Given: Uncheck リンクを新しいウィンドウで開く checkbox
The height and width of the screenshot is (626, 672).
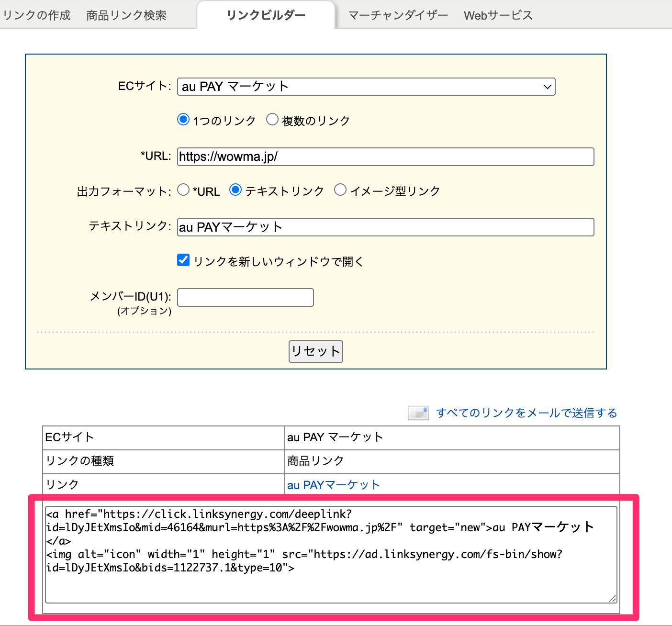Looking at the screenshot, I should point(183,260).
